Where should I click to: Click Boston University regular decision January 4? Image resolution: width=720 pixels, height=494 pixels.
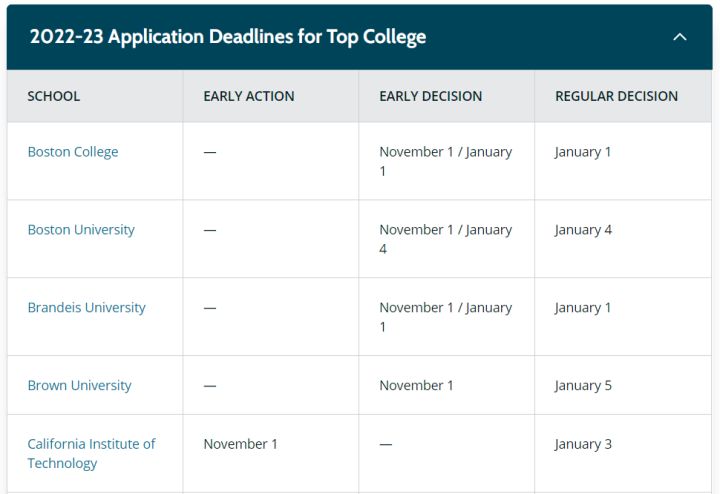[x=583, y=230]
